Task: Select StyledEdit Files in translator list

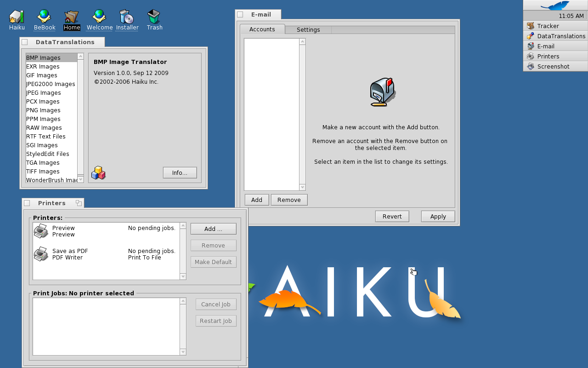Action: (51, 154)
